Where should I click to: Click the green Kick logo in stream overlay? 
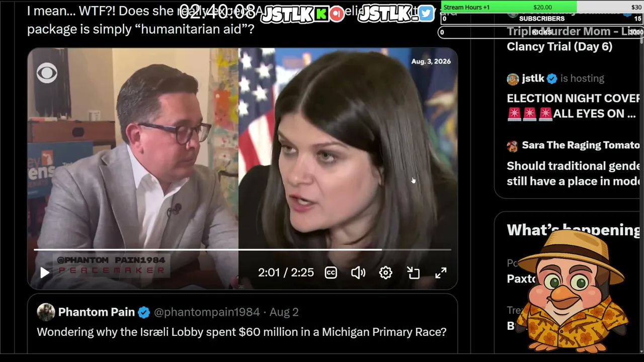(320, 14)
